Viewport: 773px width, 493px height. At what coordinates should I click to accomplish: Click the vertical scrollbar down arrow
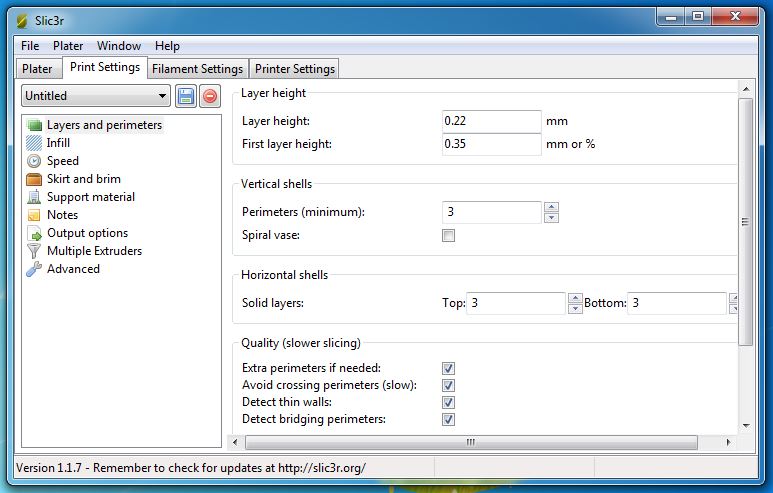point(746,426)
